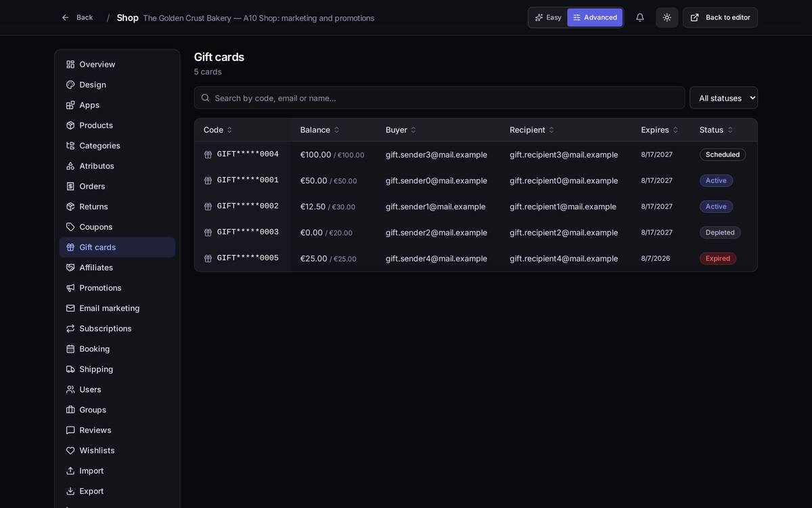Image resolution: width=812 pixels, height=508 pixels.
Task: Click the Orders receipt icon
Action: [70, 186]
